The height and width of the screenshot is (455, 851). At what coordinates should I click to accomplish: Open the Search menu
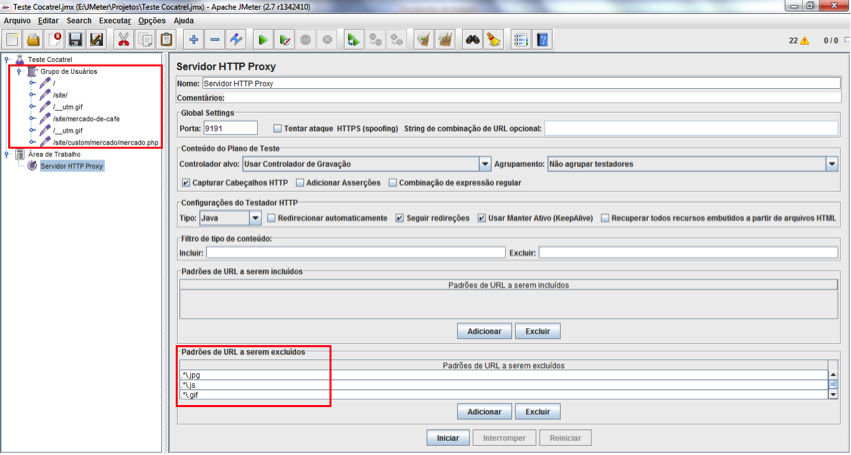79,21
